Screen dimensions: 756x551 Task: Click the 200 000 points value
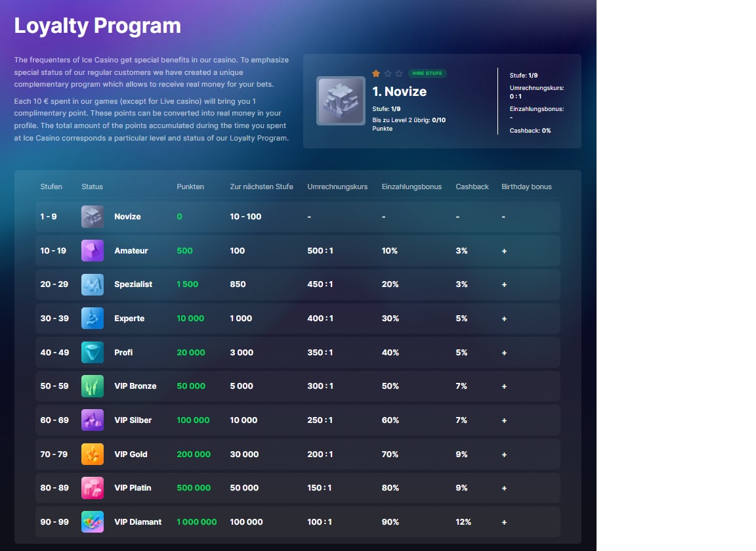point(194,454)
